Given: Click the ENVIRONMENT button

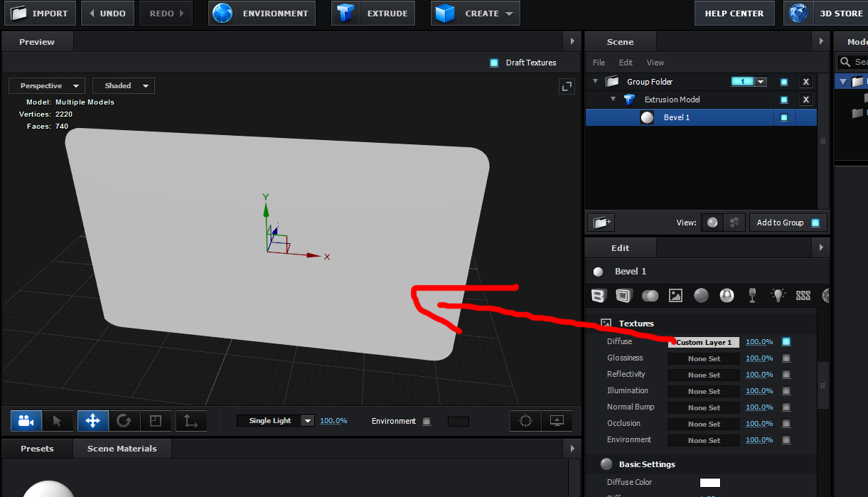Looking at the screenshot, I should 262,13.
